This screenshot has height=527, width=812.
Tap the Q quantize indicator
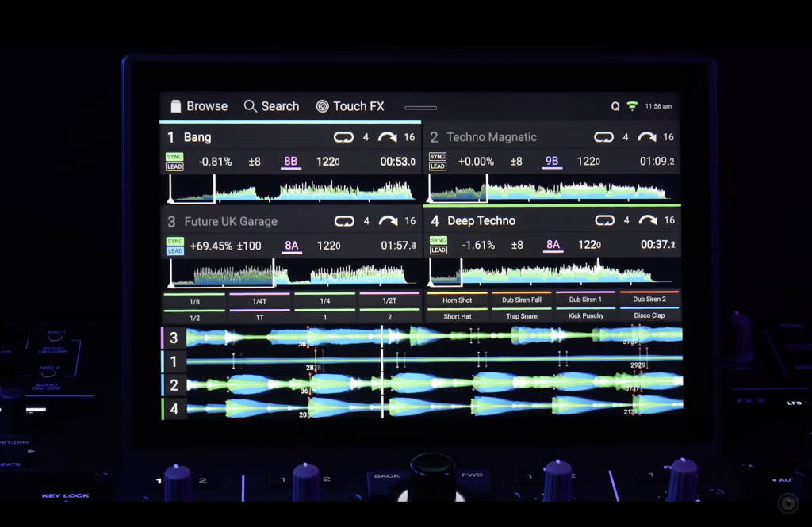[615, 106]
